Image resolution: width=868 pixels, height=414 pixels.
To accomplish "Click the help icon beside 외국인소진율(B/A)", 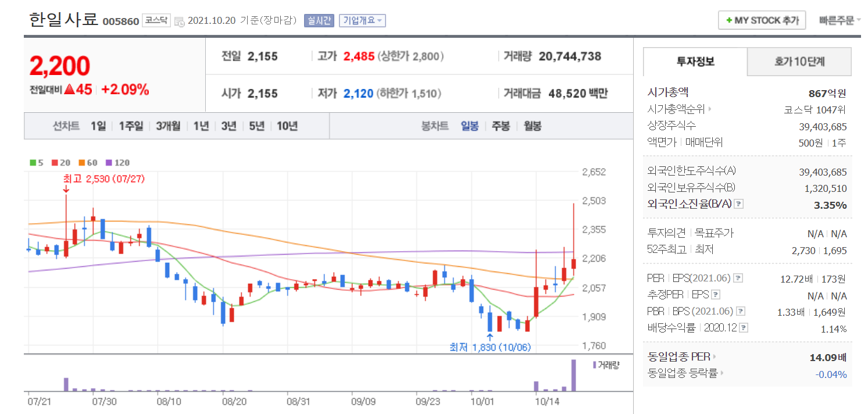I will (x=738, y=204).
